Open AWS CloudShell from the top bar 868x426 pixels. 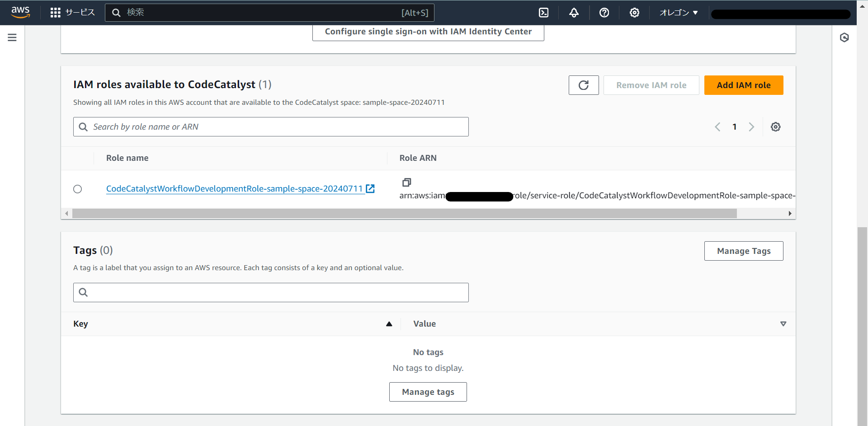(x=543, y=12)
